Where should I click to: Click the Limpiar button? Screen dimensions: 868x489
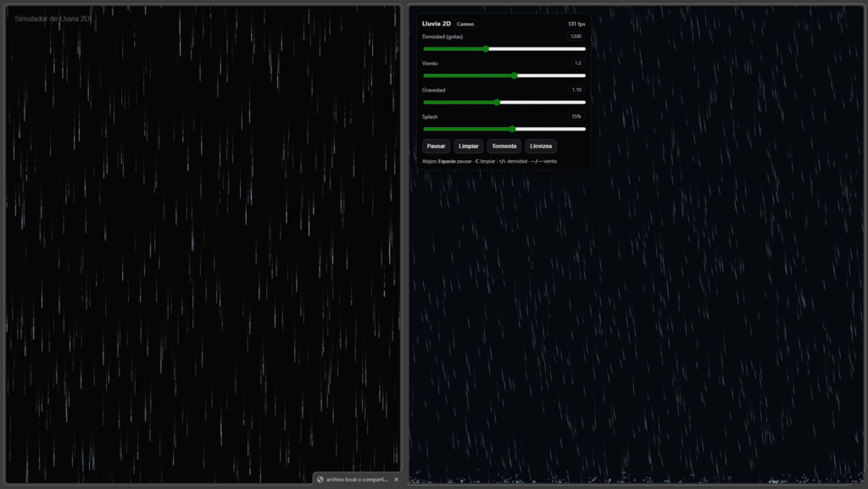(x=469, y=146)
